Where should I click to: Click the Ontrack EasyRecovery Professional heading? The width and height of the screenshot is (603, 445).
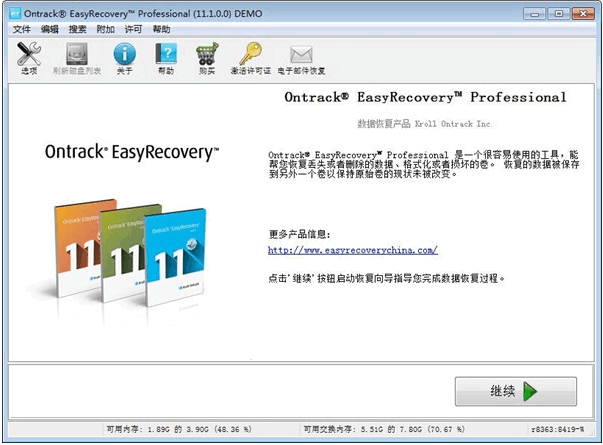coord(425,97)
